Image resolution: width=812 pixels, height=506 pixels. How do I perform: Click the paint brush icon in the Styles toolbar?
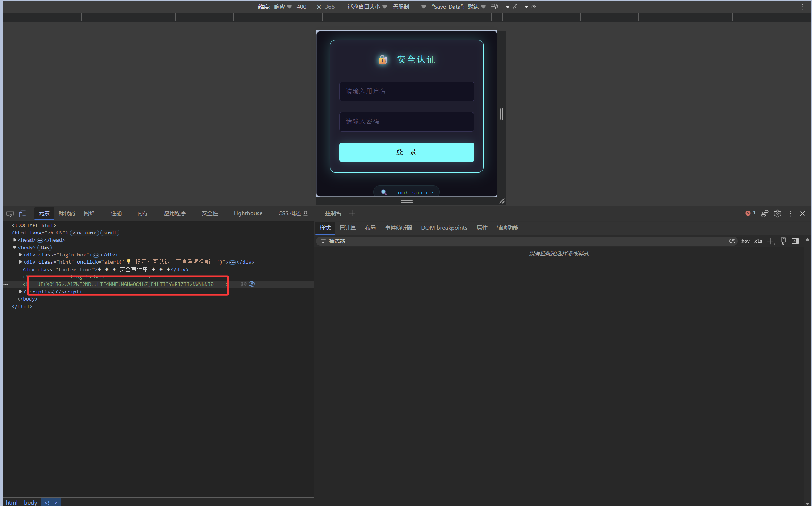783,241
